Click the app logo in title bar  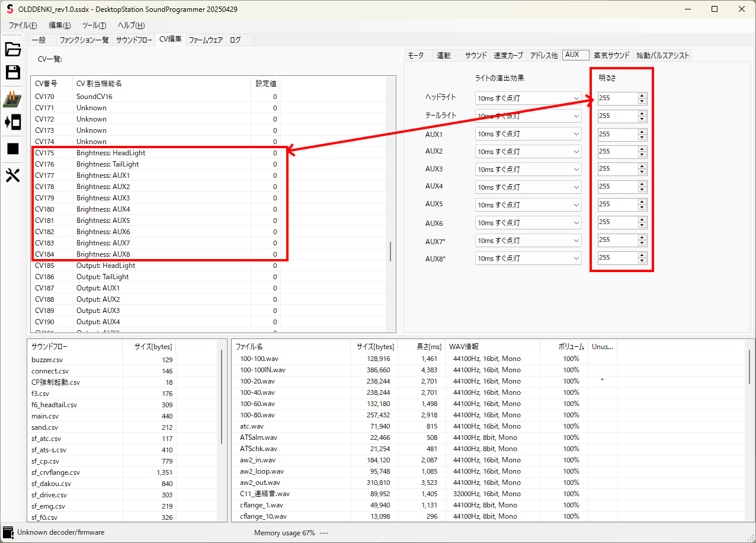[x=10, y=9]
